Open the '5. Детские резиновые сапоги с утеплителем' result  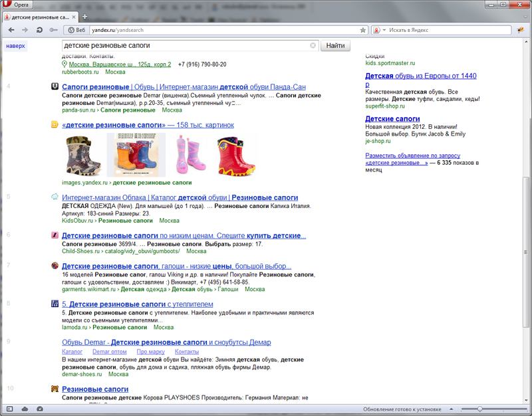click(138, 304)
